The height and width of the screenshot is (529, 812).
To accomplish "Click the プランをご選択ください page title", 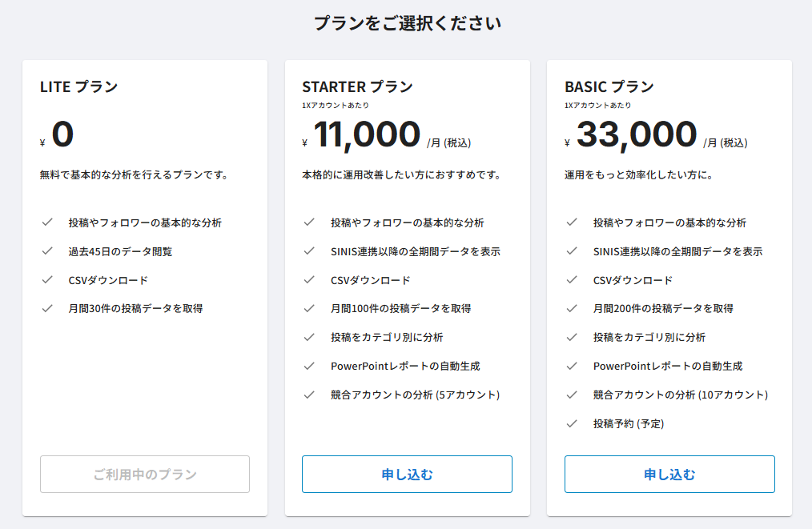I will 408,23.
